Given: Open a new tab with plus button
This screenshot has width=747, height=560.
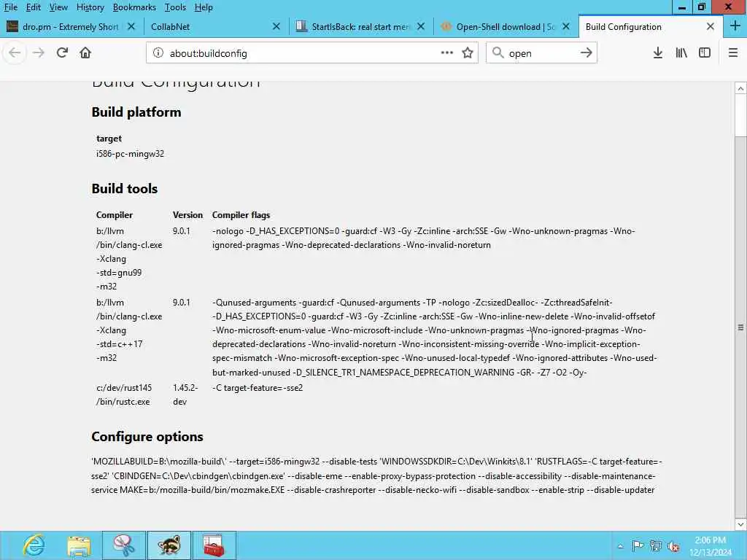Looking at the screenshot, I should click(x=735, y=26).
